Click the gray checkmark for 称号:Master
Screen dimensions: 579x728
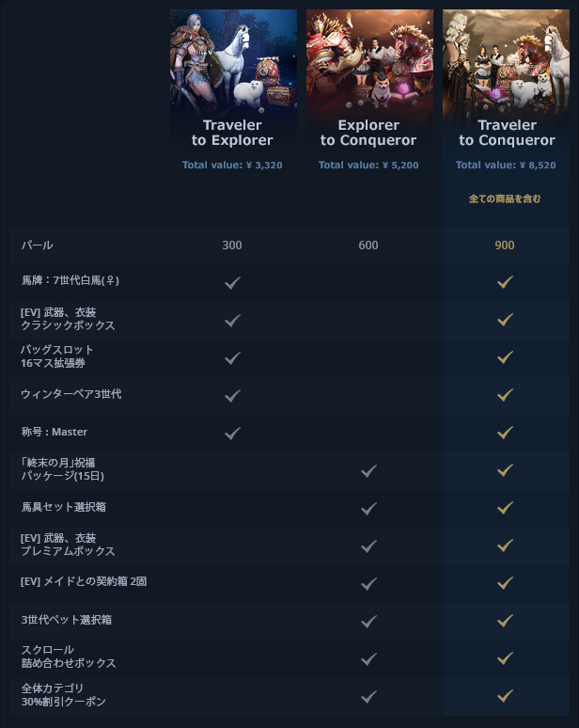[232, 434]
